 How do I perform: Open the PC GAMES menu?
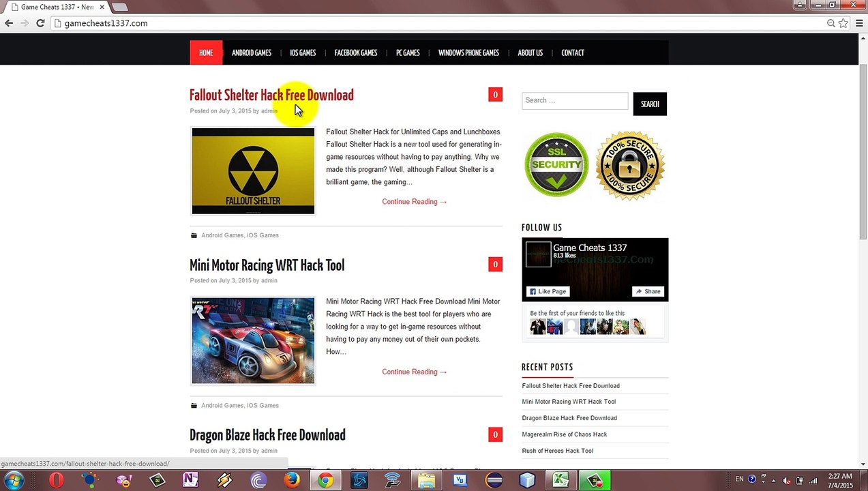click(408, 53)
